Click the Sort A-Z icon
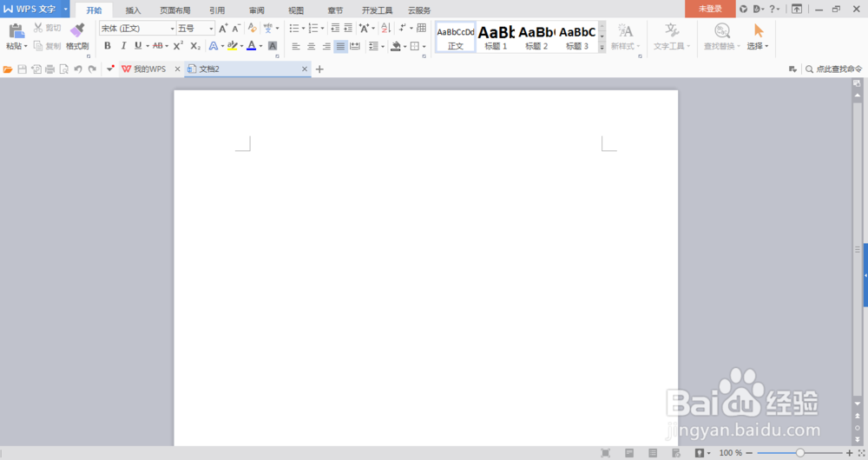The height and width of the screenshot is (460, 868). [x=386, y=28]
